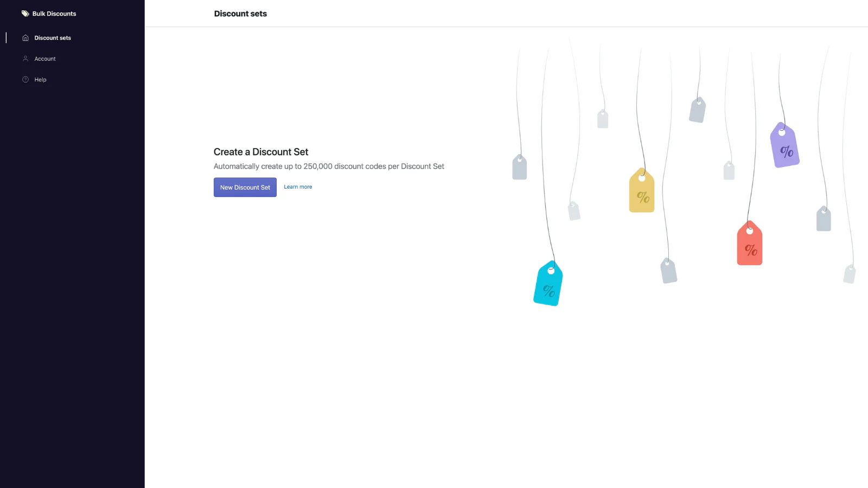
Task: Click the Bulk Discounts app title text
Action: (54, 14)
